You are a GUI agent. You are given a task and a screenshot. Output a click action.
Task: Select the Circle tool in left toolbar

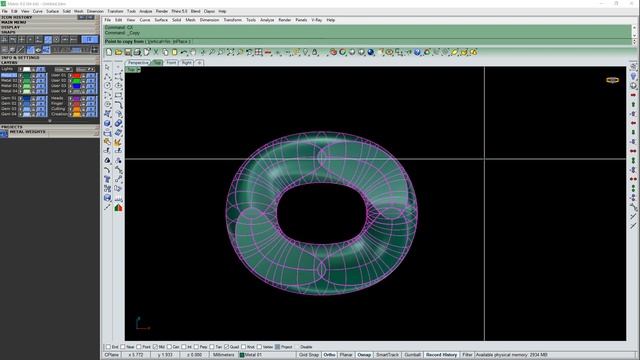(x=107, y=86)
